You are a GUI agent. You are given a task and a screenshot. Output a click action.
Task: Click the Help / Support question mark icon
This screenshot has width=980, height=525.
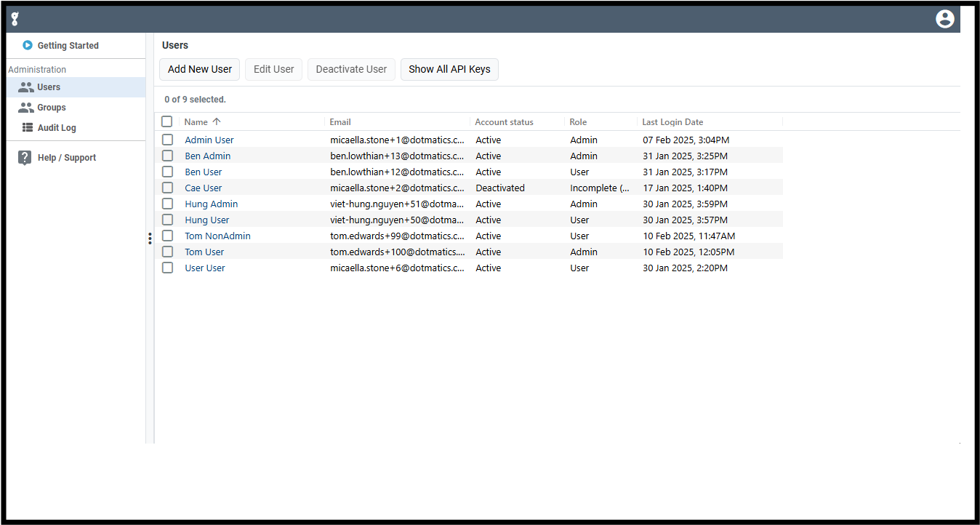click(x=25, y=158)
